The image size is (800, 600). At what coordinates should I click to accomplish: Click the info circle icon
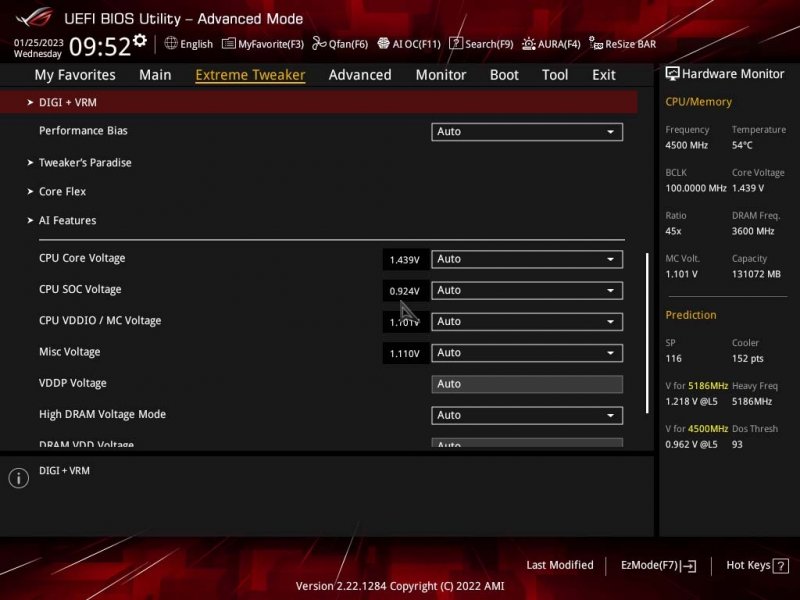click(x=19, y=478)
